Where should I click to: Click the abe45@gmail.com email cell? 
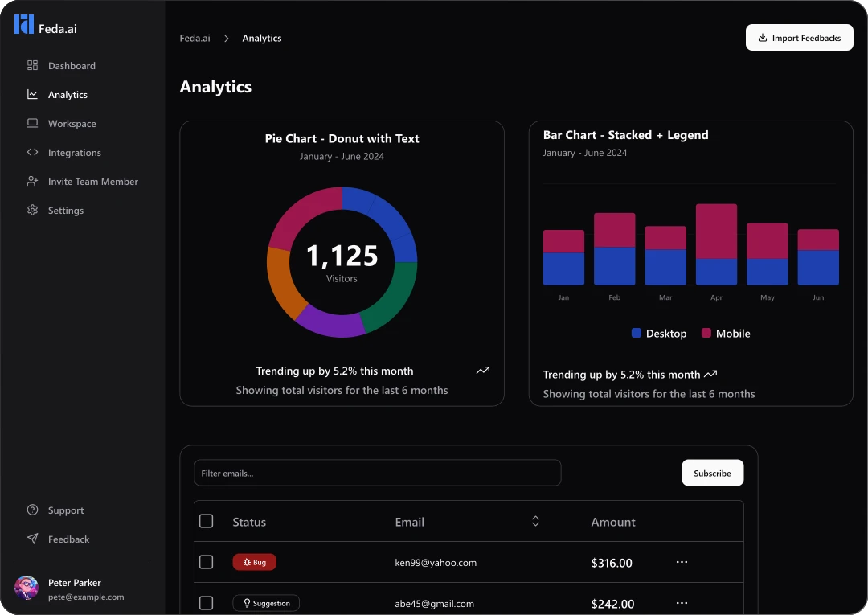[x=435, y=604]
